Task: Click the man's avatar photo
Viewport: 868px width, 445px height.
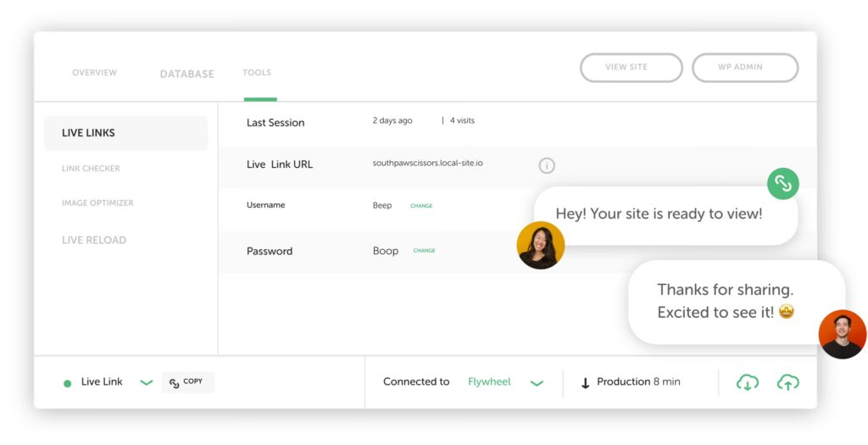Action: [x=843, y=334]
